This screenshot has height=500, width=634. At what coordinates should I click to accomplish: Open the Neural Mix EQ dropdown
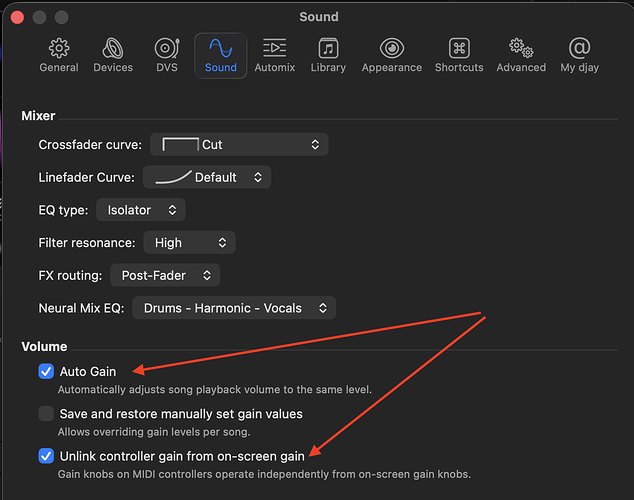pyautogui.click(x=234, y=308)
